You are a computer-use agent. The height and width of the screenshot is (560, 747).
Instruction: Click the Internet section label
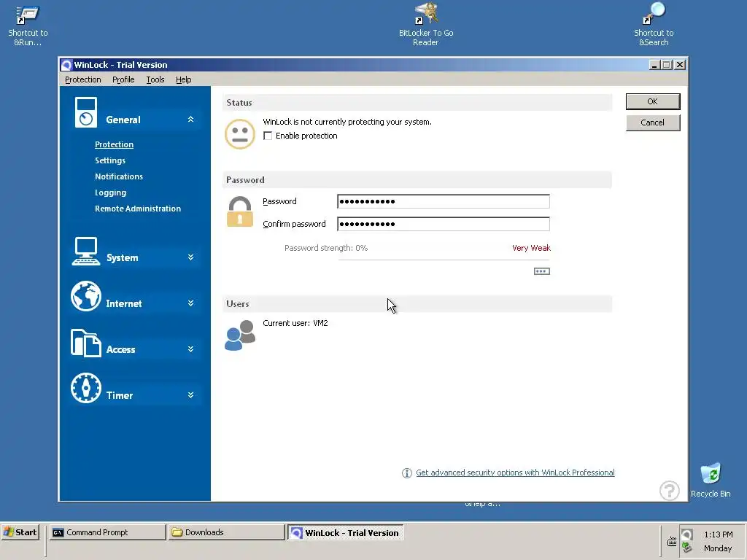coord(124,303)
